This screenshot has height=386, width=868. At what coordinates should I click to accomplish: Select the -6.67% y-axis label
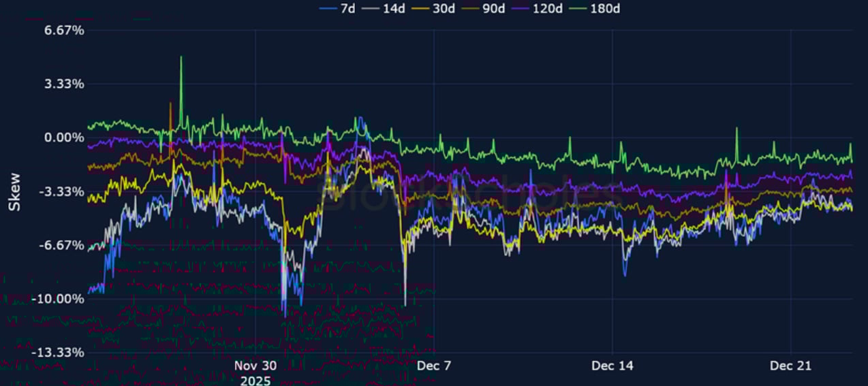pyautogui.click(x=63, y=245)
